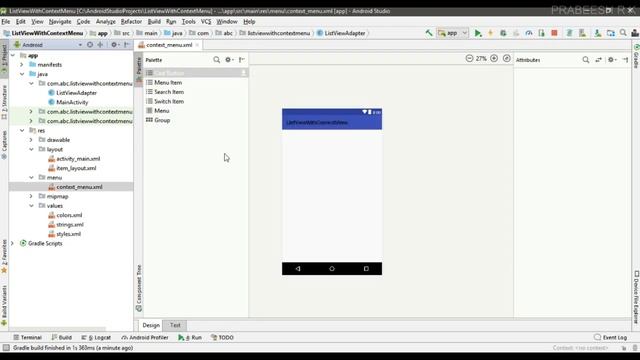The height and width of the screenshot is (360, 640).
Task: Click the zoom to fit screen icon
Action: (507, 59)
